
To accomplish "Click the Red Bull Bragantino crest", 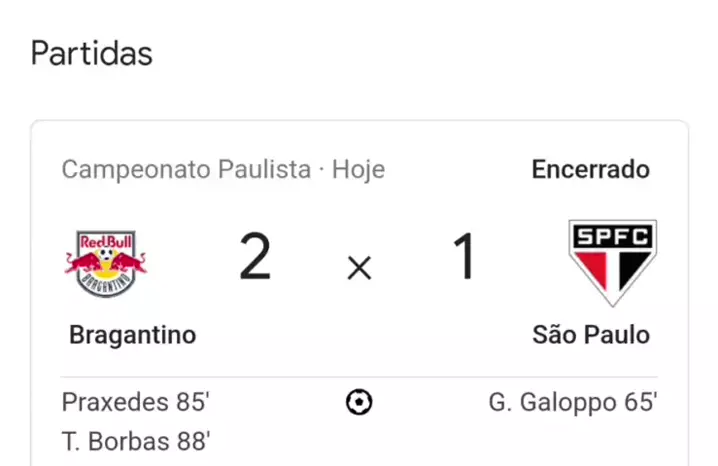I will [106, 263].
